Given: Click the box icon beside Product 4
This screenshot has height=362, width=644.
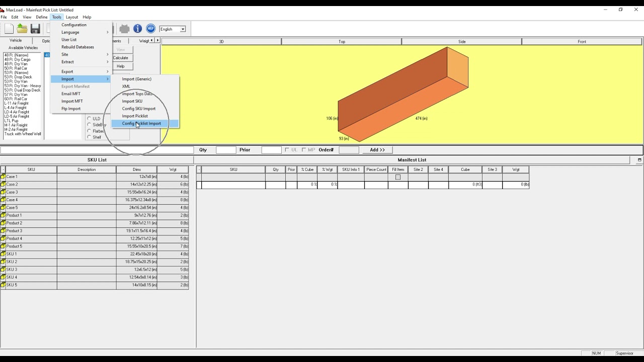Looking at the screenshot, I should (3, 238).
